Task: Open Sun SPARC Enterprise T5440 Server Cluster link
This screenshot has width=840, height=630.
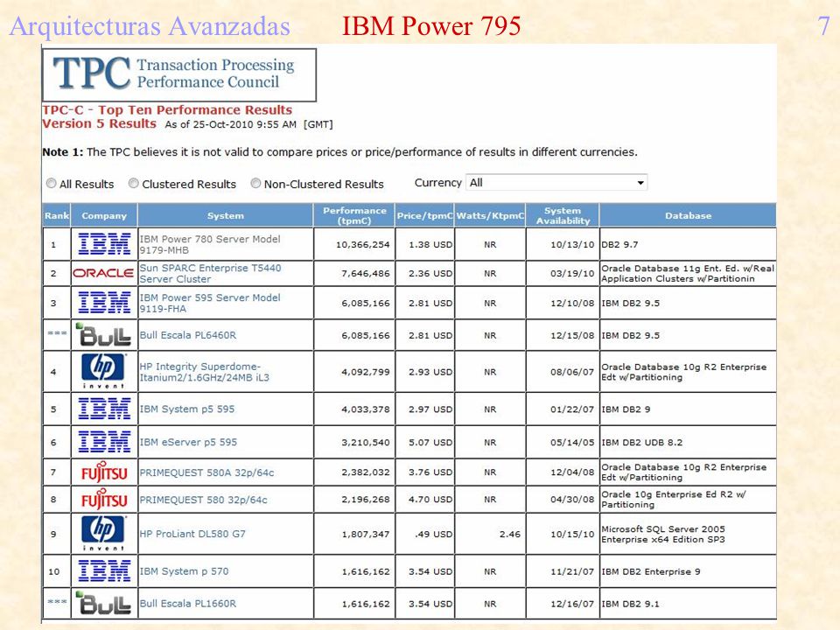Action: coord(210,273)
